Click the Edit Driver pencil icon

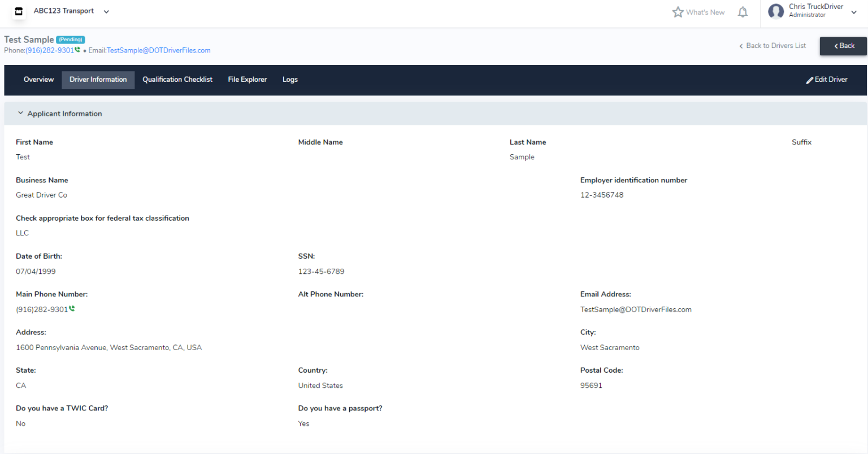pyautogui.click(x=810, y=80)
